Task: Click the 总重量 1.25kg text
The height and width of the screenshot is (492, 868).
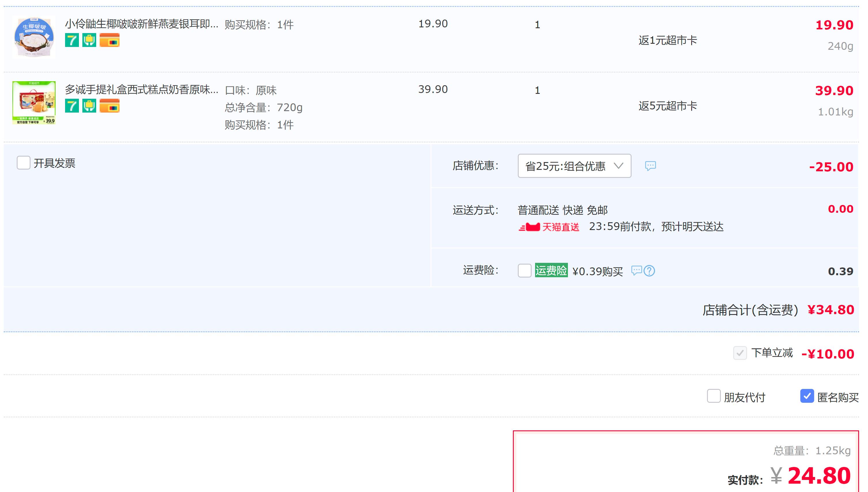Action: coord(812,451)
